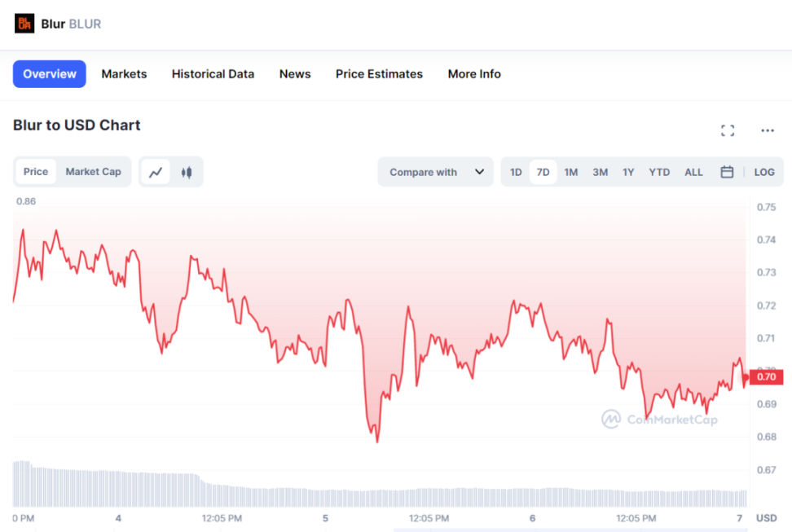Open the three-dot more options menu
This screenshot has width=792, height=532.
click(768, 130)
